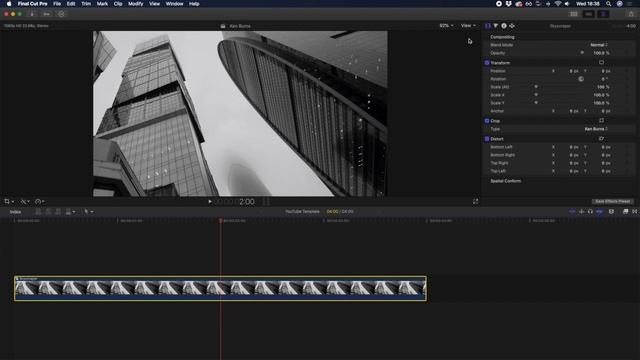Open the clip appearance options
Viewport: 640px width, 360px height.
click(611, 211)
